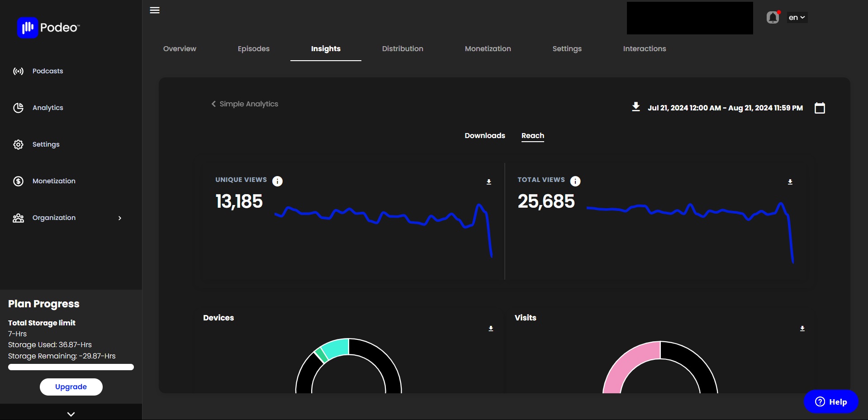Download report icon beside date range

[636, 107]
